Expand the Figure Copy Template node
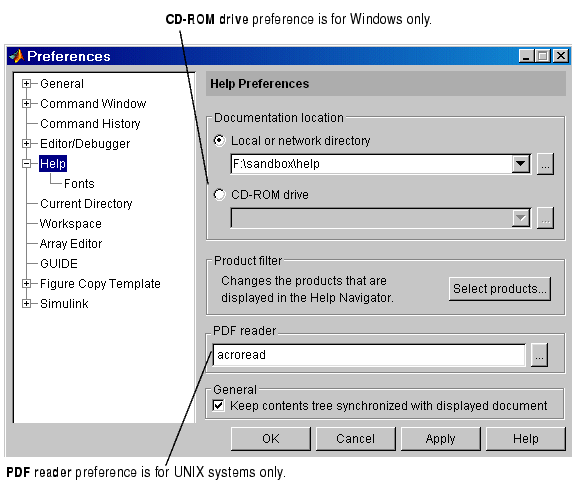This screenshot has height=496, width=576. [x=26, y=284]
